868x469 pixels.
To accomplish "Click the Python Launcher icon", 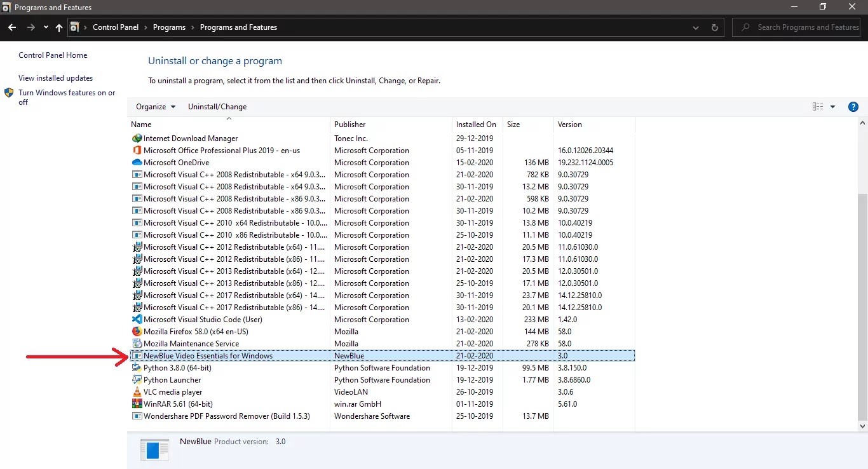I will point(137,380).
